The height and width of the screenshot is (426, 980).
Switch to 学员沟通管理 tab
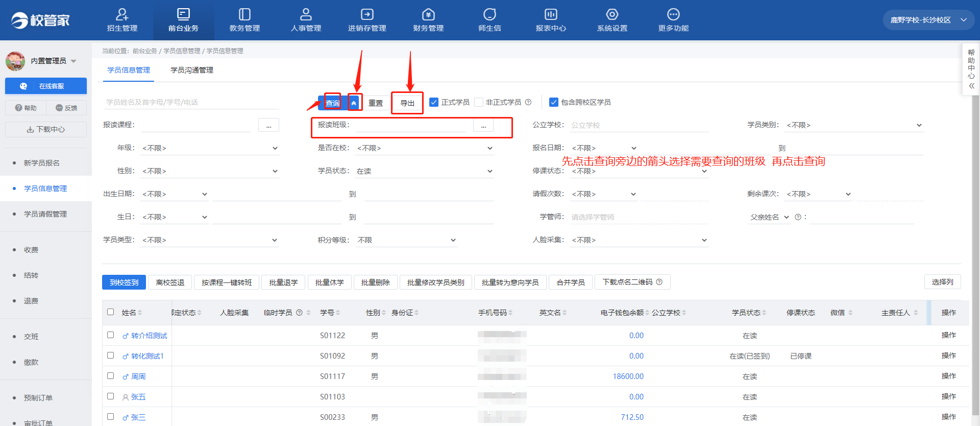coord(192,70)
